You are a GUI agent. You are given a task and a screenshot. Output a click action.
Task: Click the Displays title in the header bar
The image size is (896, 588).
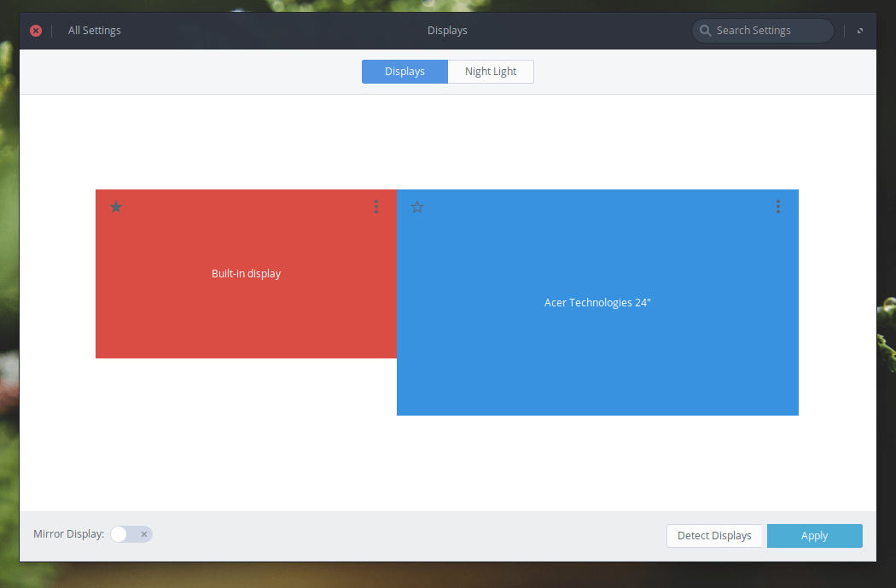(447, 31)
